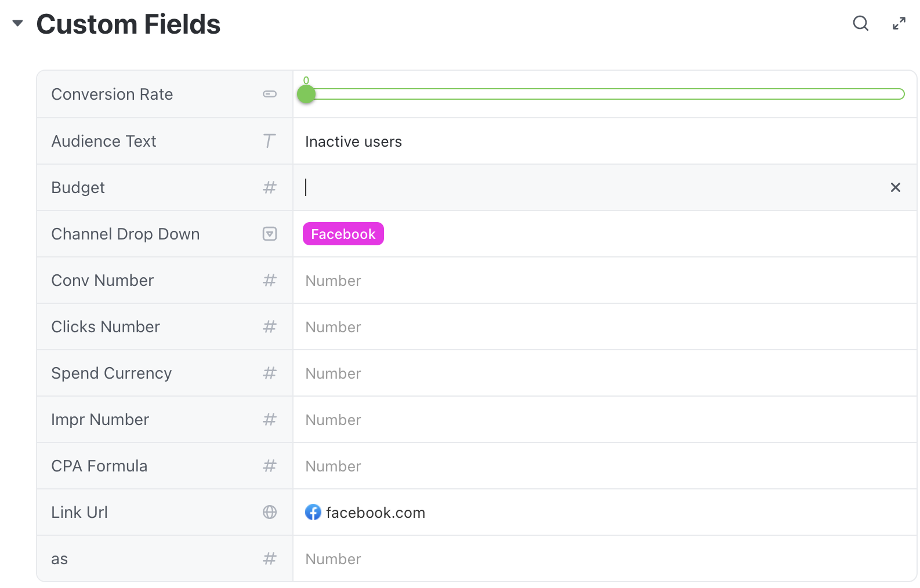
Task: Click the expand fullscreen arrows icon
Action: pyautogui.click(x=899, y=23)
